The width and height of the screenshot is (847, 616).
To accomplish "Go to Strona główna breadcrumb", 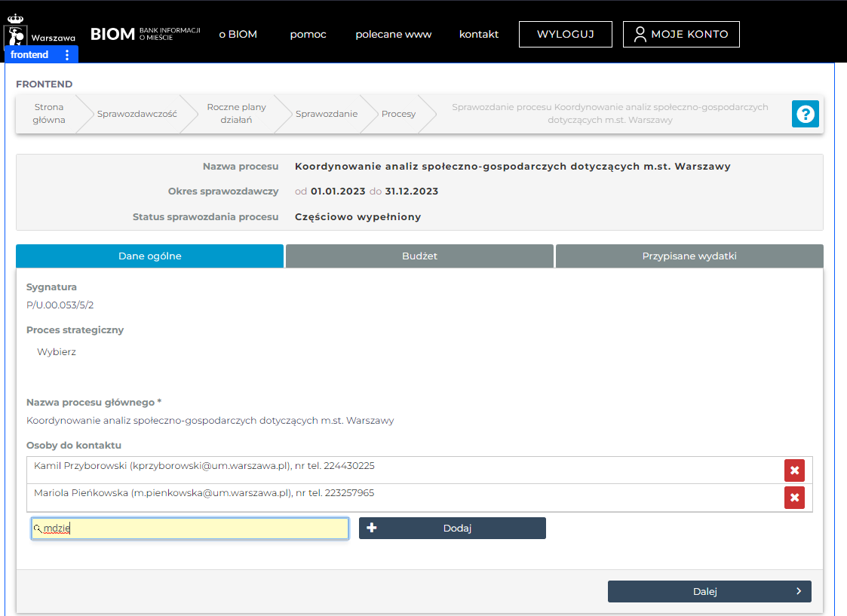I will [49, 114].
